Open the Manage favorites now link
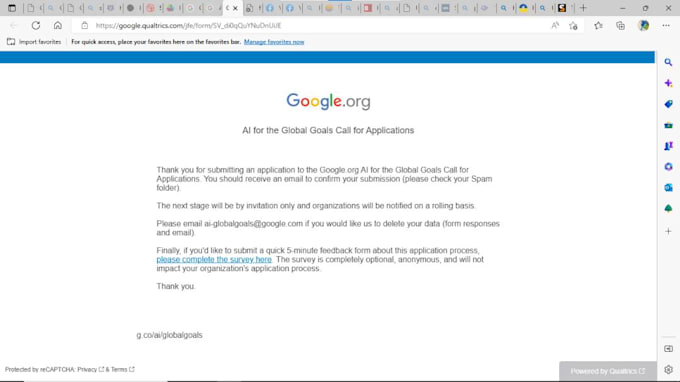Image resolution: width=680 pixels, height=382 pixels. pos(274,42)
